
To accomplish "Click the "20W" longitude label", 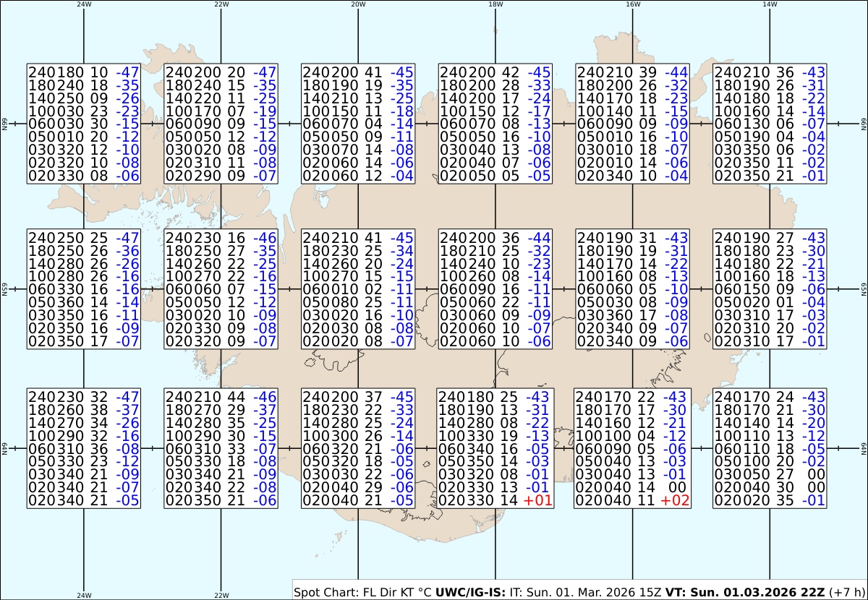I will [358, 4].
